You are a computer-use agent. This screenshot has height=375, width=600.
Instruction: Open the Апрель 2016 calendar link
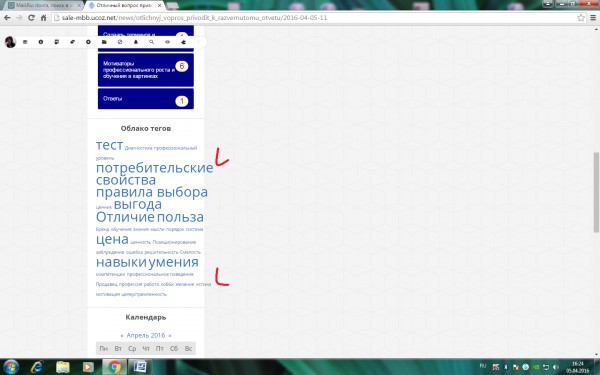146,335
